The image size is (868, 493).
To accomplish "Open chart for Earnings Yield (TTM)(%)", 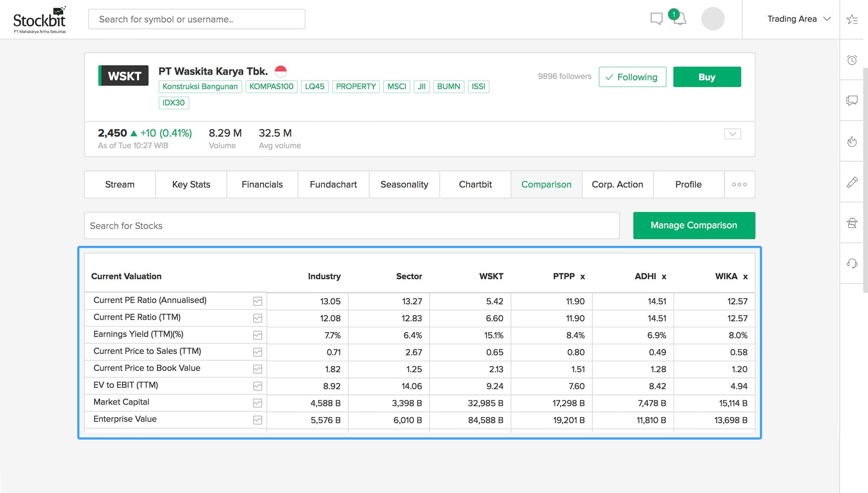I will tap(257, 335).
